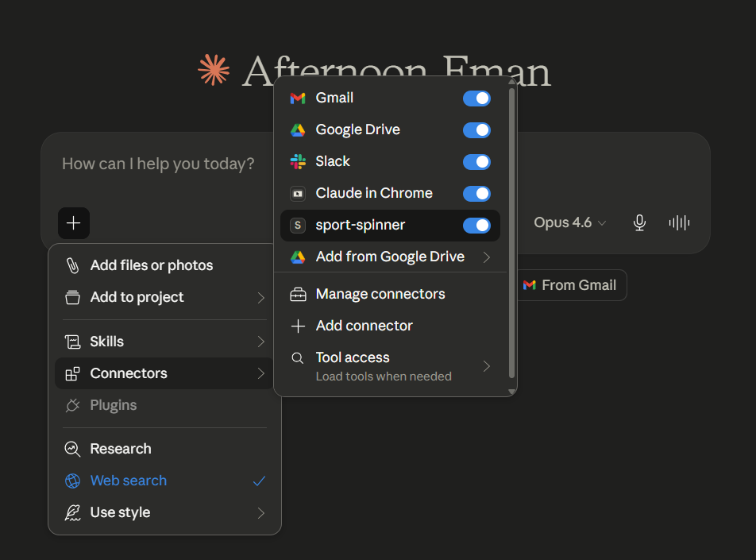Click the microphone dictation icon
This screenshot has height=560, width=756.
tap(639, 223)
